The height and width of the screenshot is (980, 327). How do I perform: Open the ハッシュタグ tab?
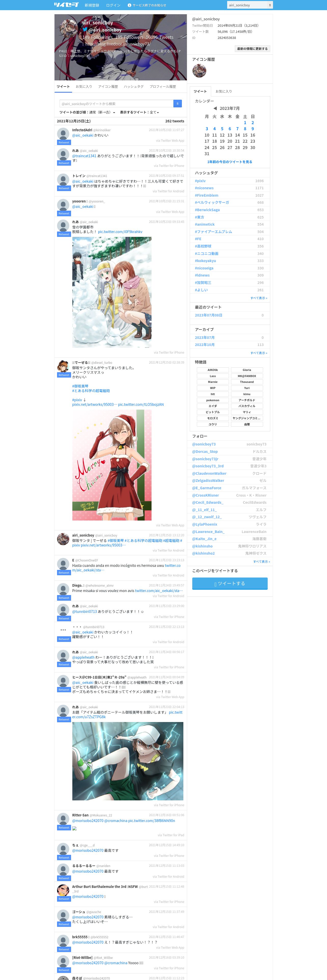click(x=134, y=87)
